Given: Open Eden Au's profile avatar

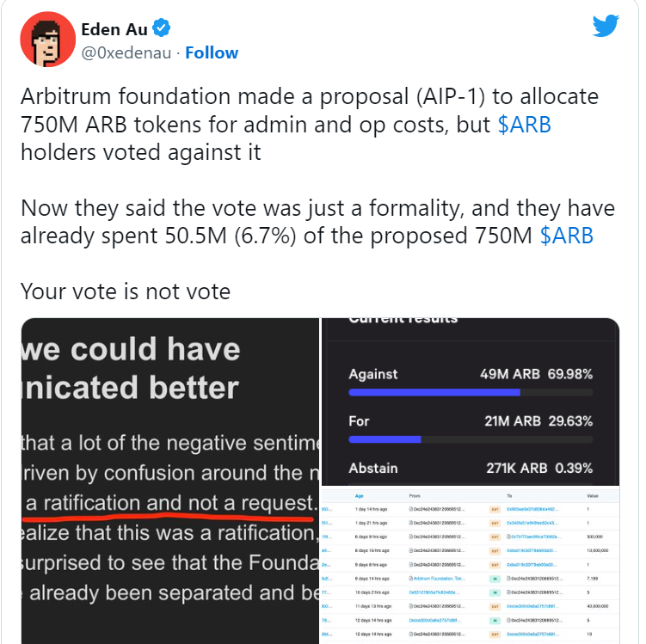Looking at the screenshot, I should 48,39.
